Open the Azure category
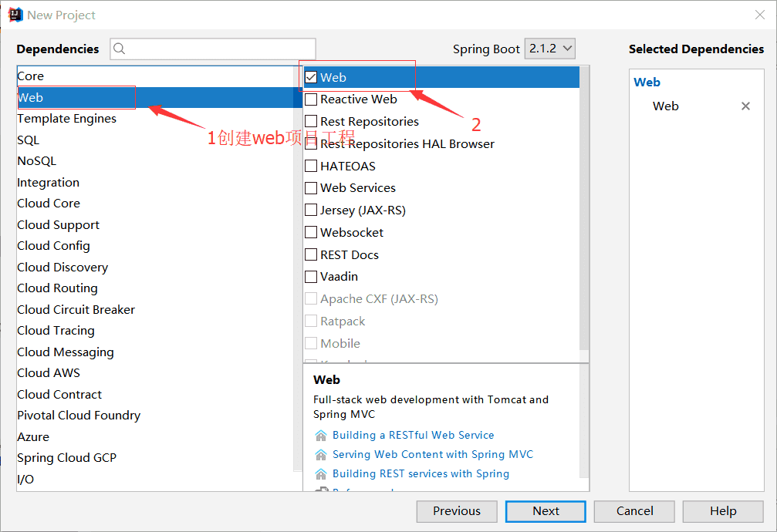 [x=155, y=437]
